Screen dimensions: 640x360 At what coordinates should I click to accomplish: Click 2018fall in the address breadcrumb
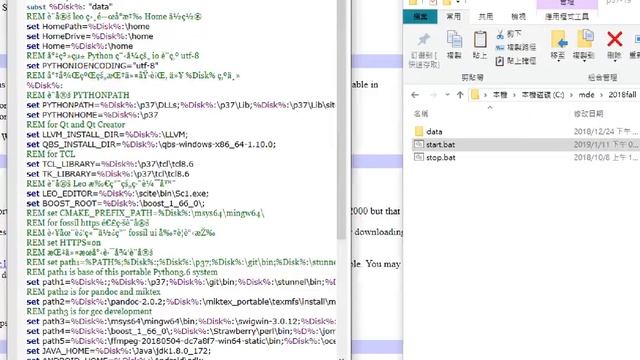(x=622, y=95)
